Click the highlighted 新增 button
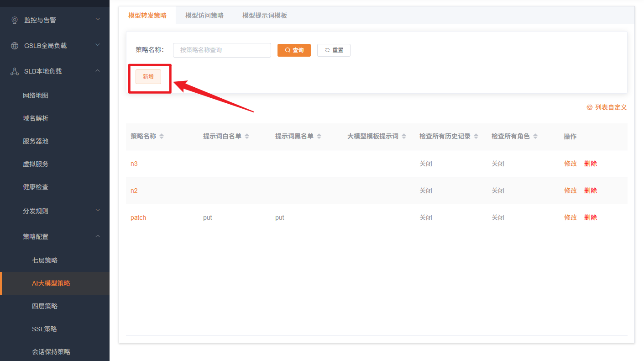 pyautogui.click(x=148, y=77)
